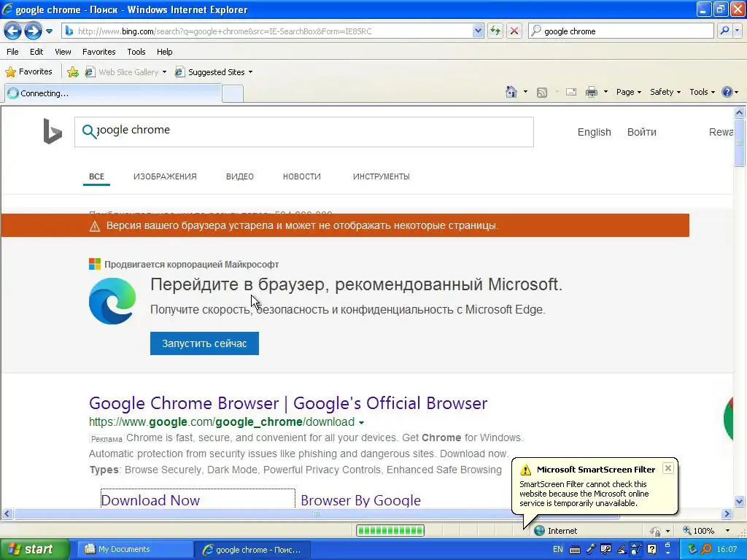Select the ВИДЕО tab
The image size is (747, 560).
[239, 176]
